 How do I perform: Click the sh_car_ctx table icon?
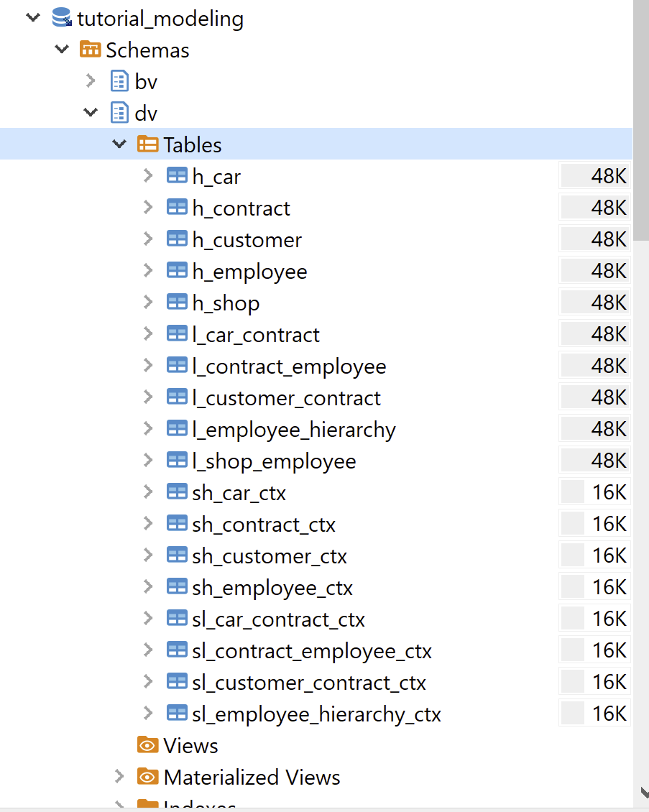click(x=177, y=492)
